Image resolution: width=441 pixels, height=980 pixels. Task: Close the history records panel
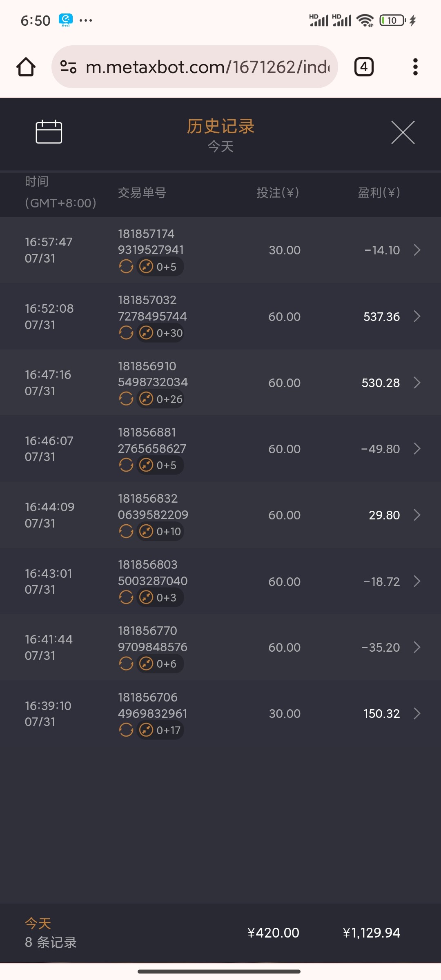(403, 132)
